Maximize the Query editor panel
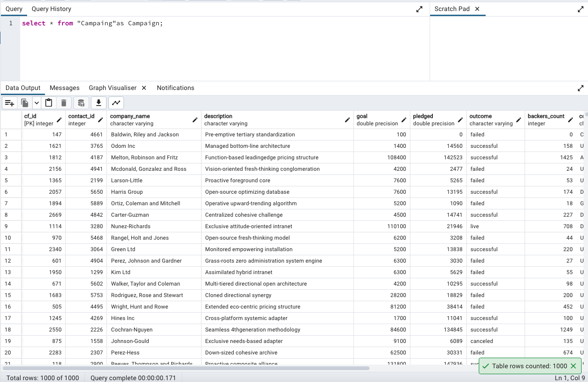The image size is (588, 382). (x=420, y=9)
